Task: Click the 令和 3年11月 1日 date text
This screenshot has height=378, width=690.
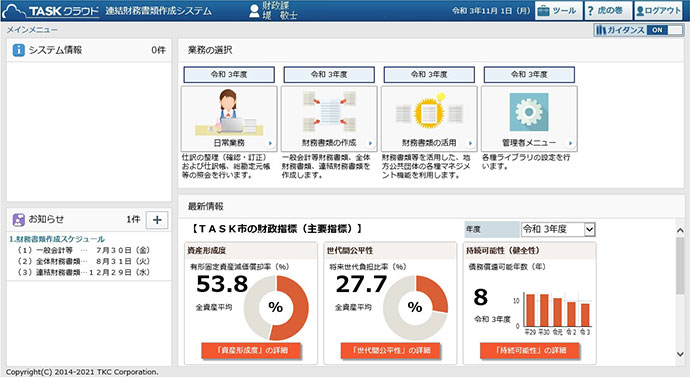Action: (x=491, y=11)
